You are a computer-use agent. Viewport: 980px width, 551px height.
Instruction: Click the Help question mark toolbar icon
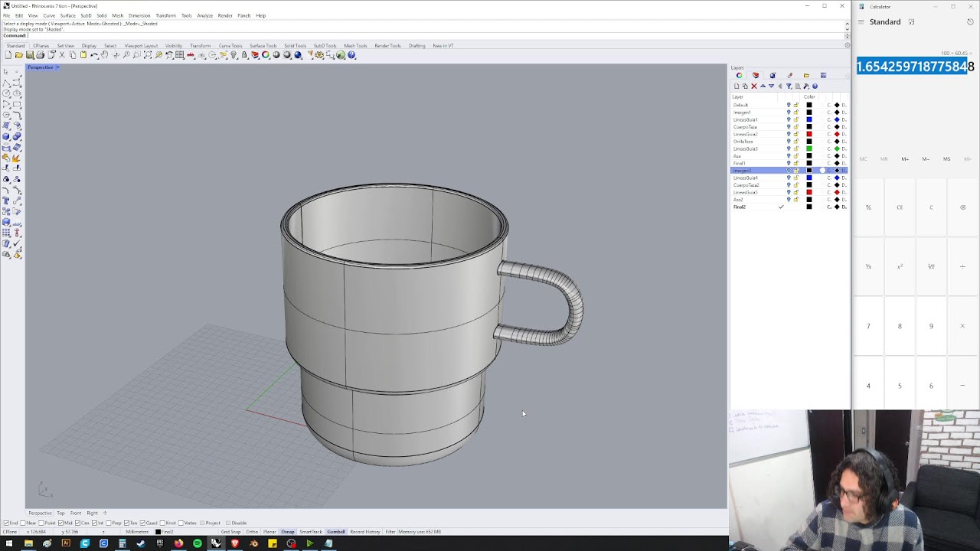coord(351,55)
